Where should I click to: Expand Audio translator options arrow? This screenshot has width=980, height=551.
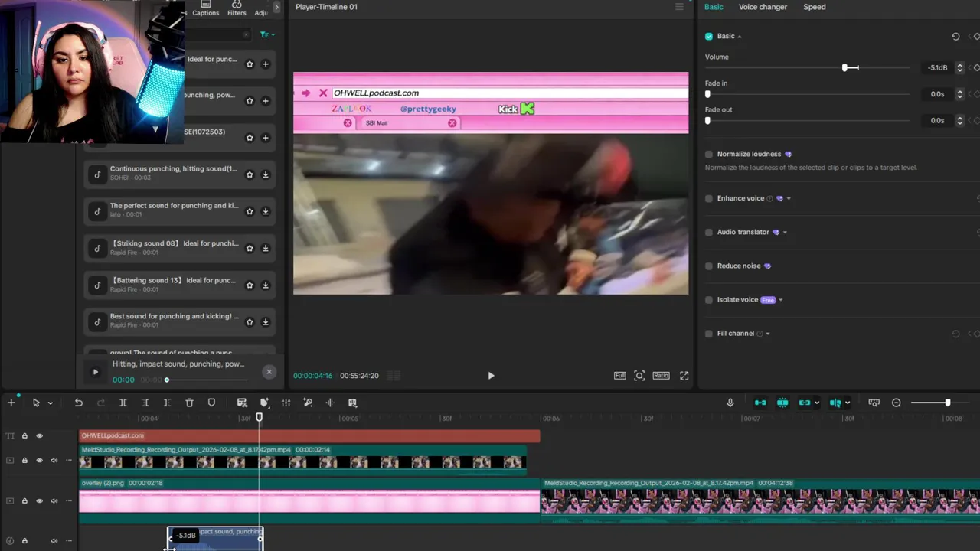(785, 233)
